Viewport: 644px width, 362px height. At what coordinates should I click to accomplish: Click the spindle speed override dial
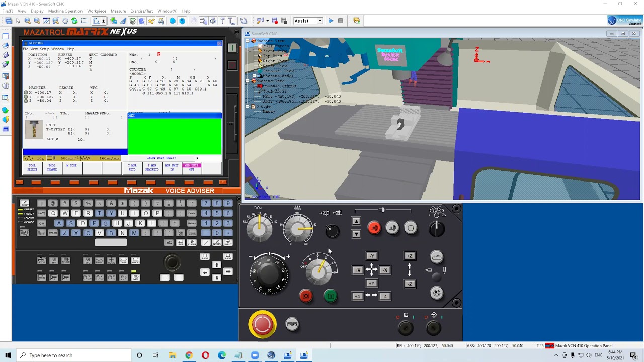(x=259, y=228)
